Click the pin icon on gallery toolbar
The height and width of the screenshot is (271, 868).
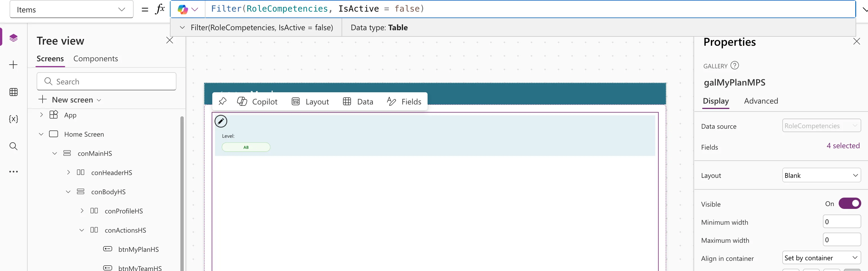[x=222, y=101]
